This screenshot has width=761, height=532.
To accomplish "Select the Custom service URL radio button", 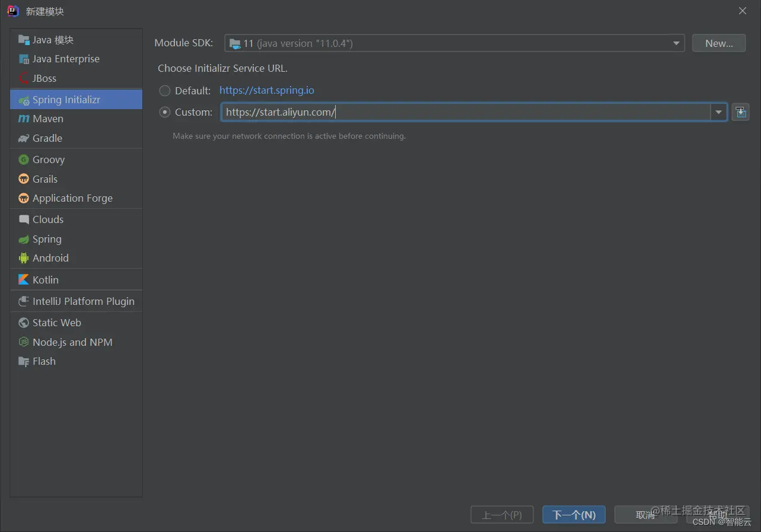I will coord(165,112).
